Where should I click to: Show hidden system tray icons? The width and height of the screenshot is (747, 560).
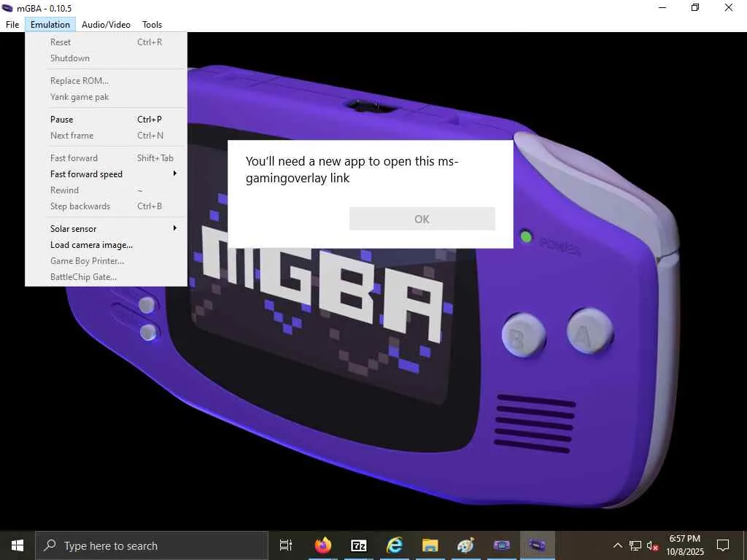tap(617, 545)
